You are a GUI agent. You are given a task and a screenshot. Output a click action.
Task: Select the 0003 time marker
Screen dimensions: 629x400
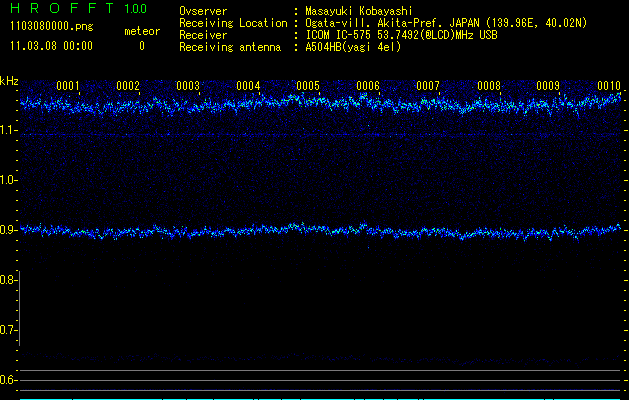click(188, 86)
